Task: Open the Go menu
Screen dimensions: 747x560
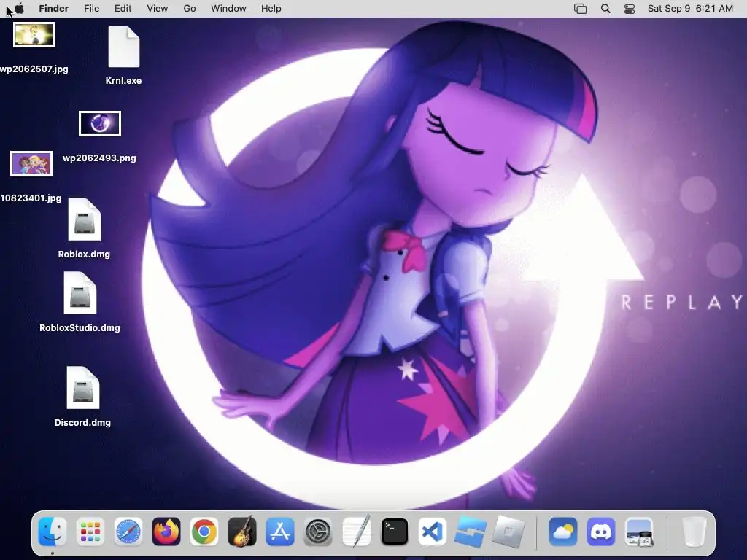Action: [x=190, y=9]
